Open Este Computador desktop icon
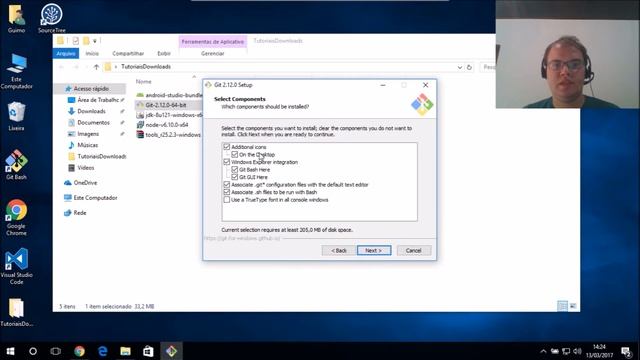 tap(16, 71)
